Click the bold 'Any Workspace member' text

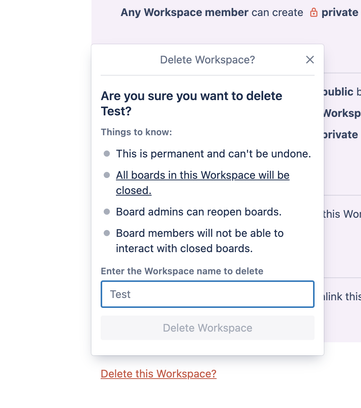[x=184, y=12]
